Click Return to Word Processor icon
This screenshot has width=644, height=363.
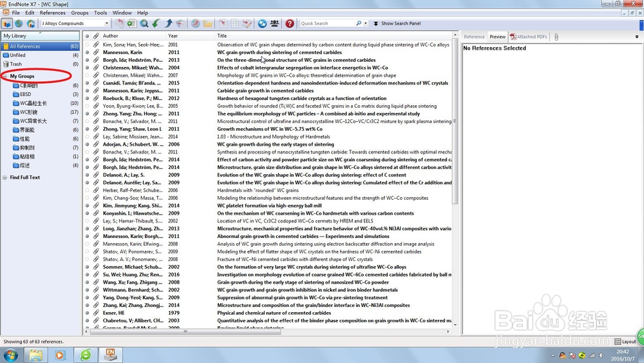(x=247, y=23)
